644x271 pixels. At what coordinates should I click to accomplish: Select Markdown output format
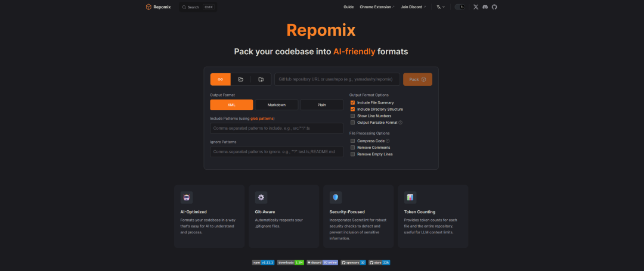(277, 105)
